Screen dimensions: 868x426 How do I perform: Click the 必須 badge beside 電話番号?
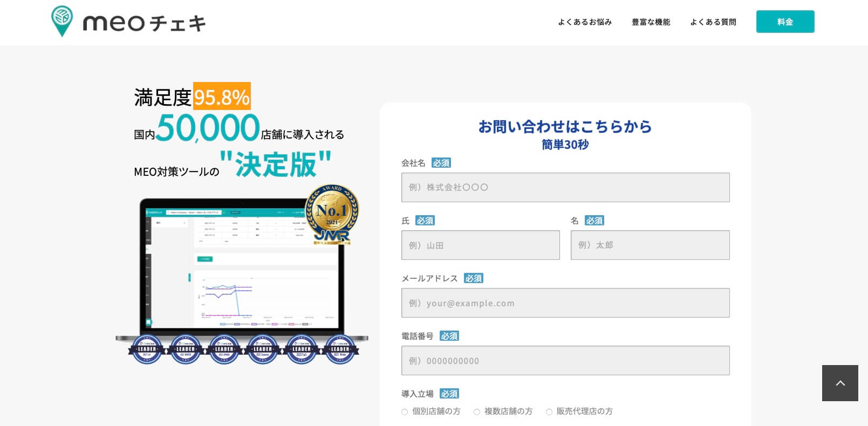point(449,336)
